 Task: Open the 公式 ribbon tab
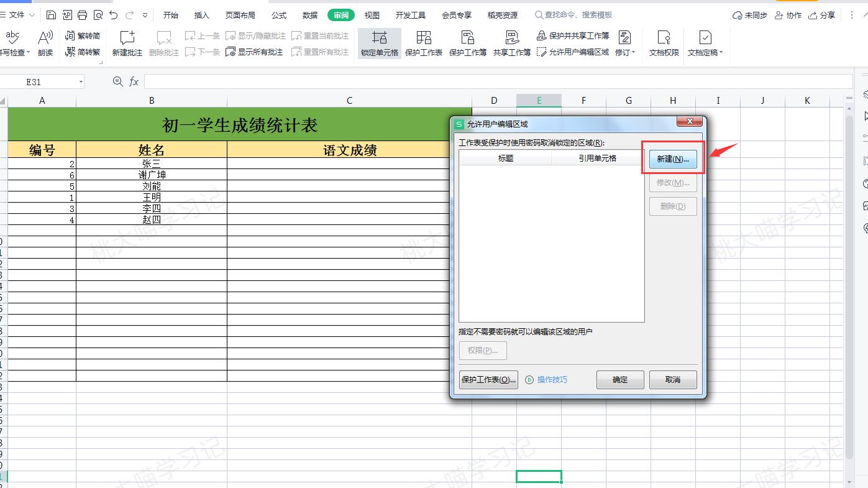279,15
